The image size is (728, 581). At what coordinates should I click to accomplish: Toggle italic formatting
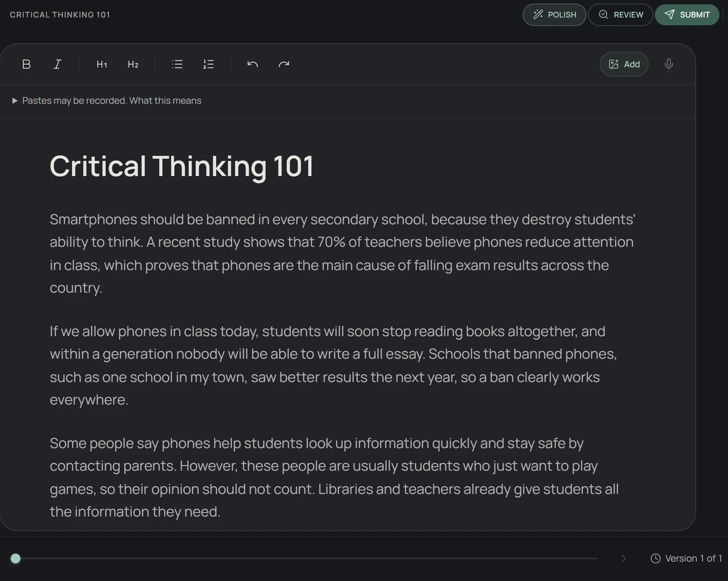coord(58,64)
